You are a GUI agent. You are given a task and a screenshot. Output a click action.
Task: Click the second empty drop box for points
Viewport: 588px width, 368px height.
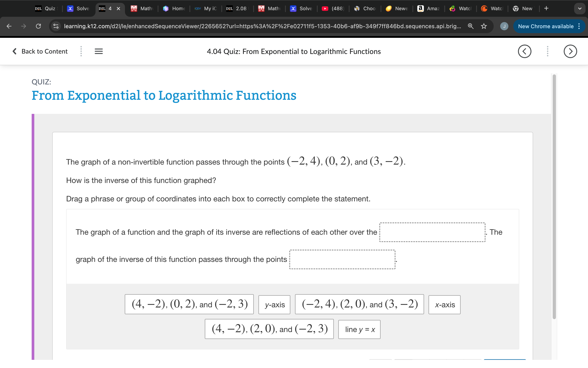[342, 259]
